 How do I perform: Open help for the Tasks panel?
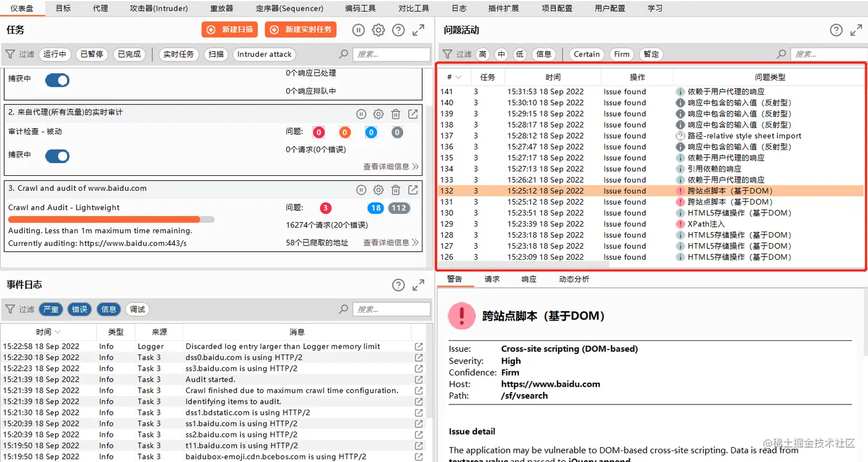click(x=398, y=30)
